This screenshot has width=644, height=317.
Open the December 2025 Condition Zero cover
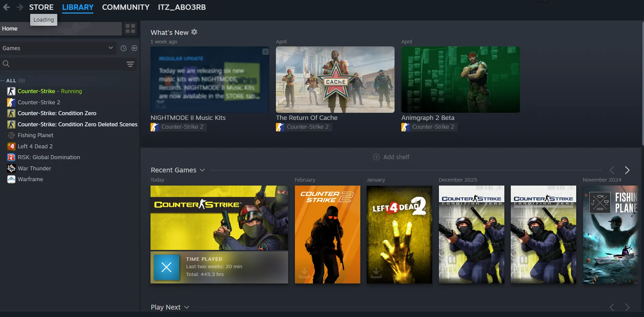(471, 234)
